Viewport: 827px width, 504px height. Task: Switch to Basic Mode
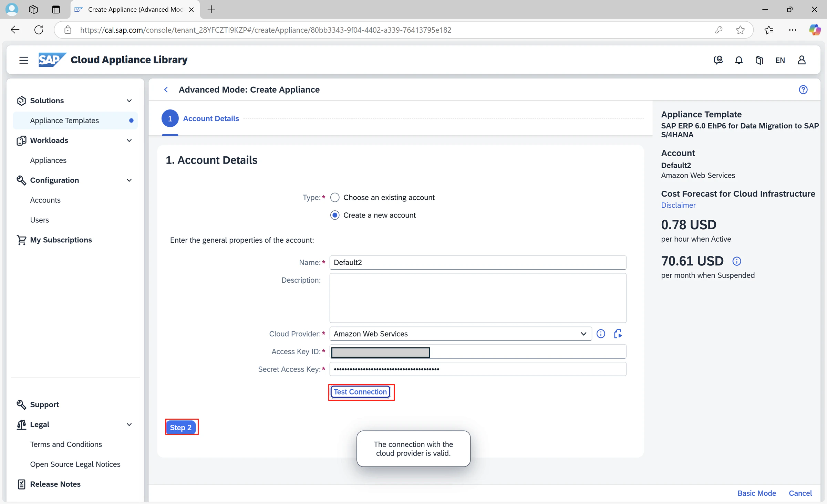pyautogui.click(x=756, y=493)
